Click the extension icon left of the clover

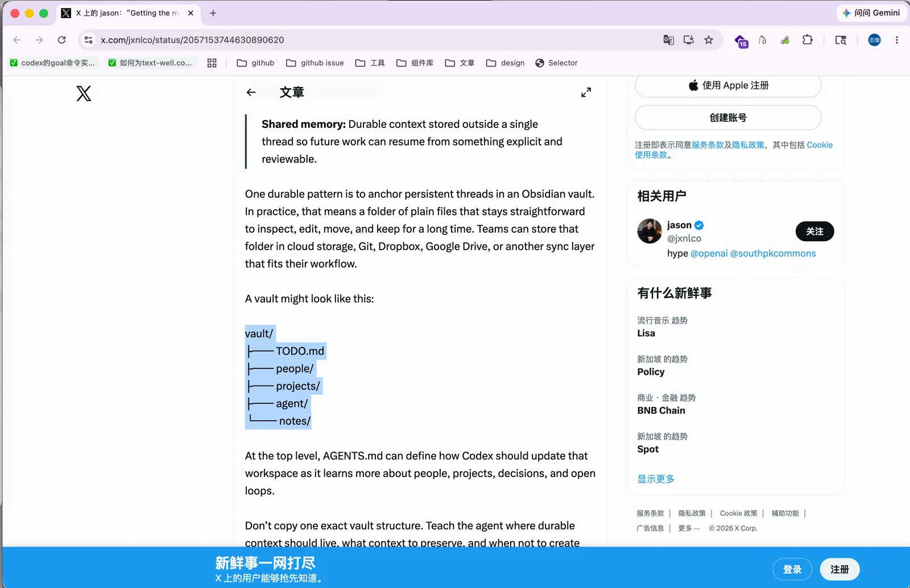763,40
